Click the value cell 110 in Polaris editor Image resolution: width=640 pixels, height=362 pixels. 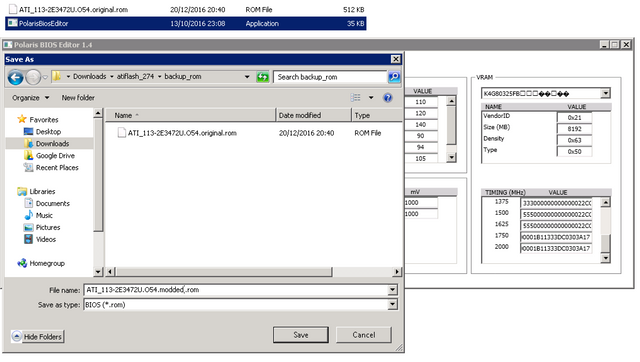coord(421,102)
